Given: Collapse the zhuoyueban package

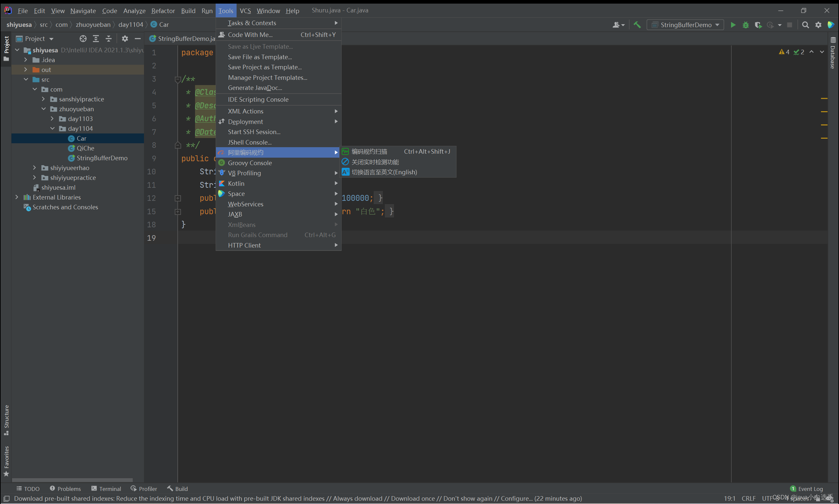Looking at the screenshot, I should [44, 109].
